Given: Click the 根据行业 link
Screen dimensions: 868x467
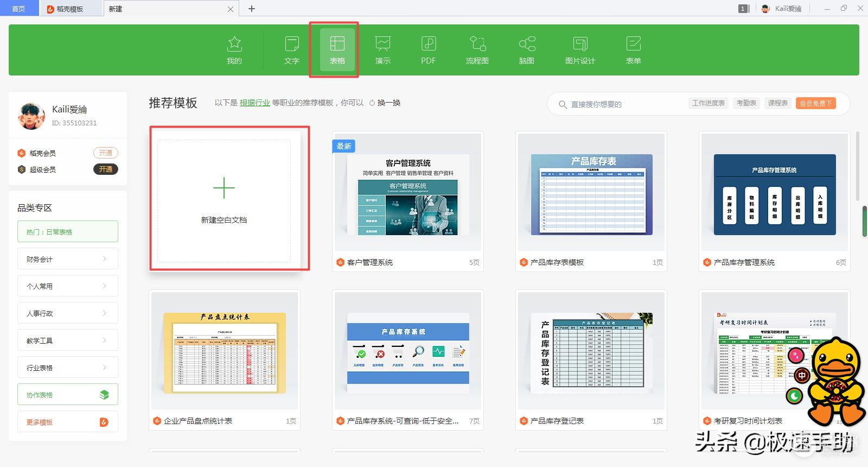Looking at the screenshot, I should click(x=255, y=103).
